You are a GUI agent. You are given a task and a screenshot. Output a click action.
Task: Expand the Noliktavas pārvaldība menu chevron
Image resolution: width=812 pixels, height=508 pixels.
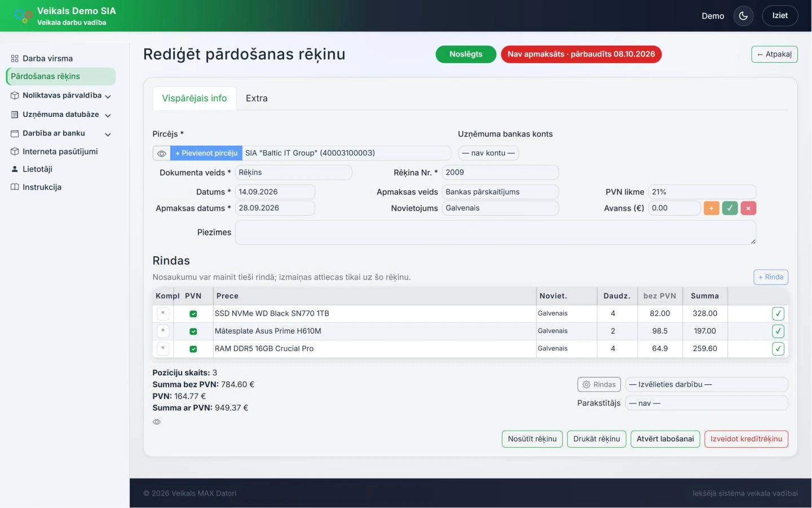(108, 97)
